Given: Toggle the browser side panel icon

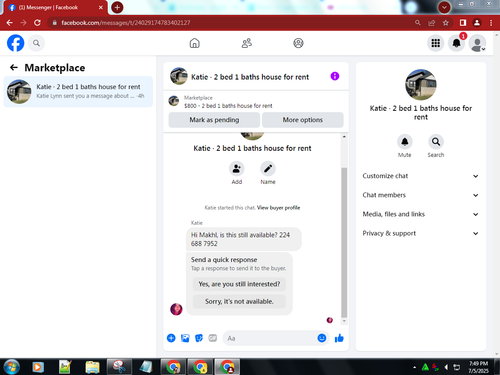Looking at the screenshot, I should point(463,23).
